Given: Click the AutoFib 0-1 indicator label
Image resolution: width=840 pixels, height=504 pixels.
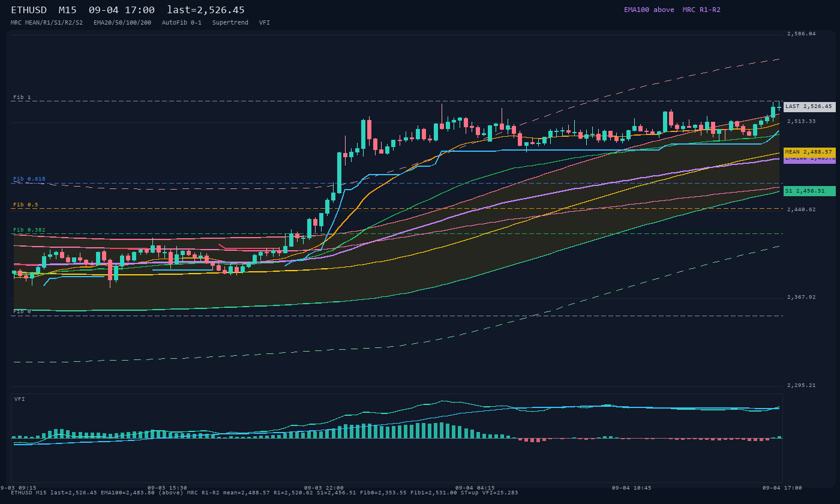Looking at the screenshot, I should coord(182,22).
